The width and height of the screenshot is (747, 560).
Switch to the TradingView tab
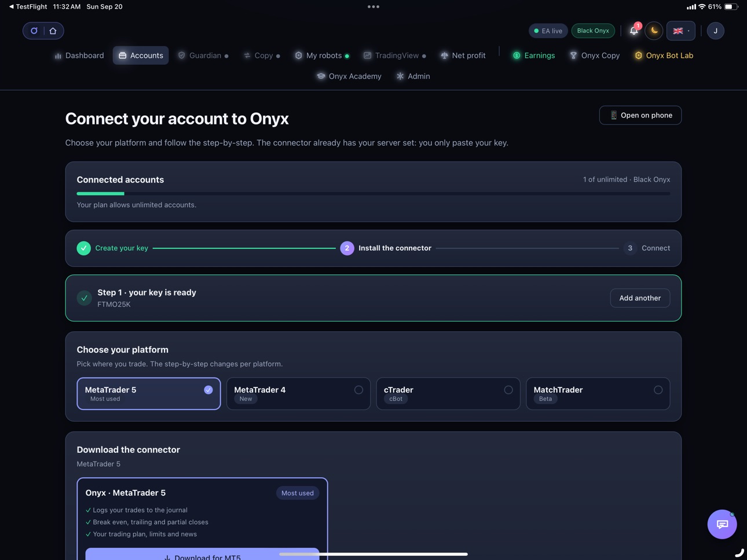point(394,56)
